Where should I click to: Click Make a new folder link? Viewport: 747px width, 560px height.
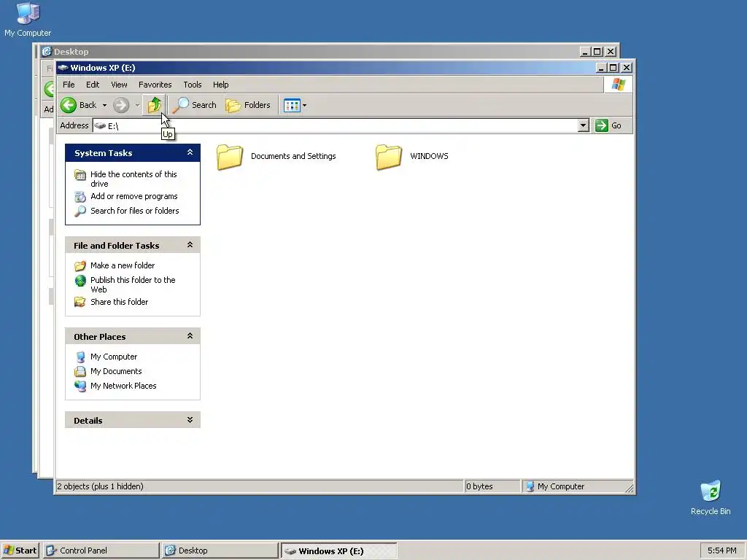point(123,265)
